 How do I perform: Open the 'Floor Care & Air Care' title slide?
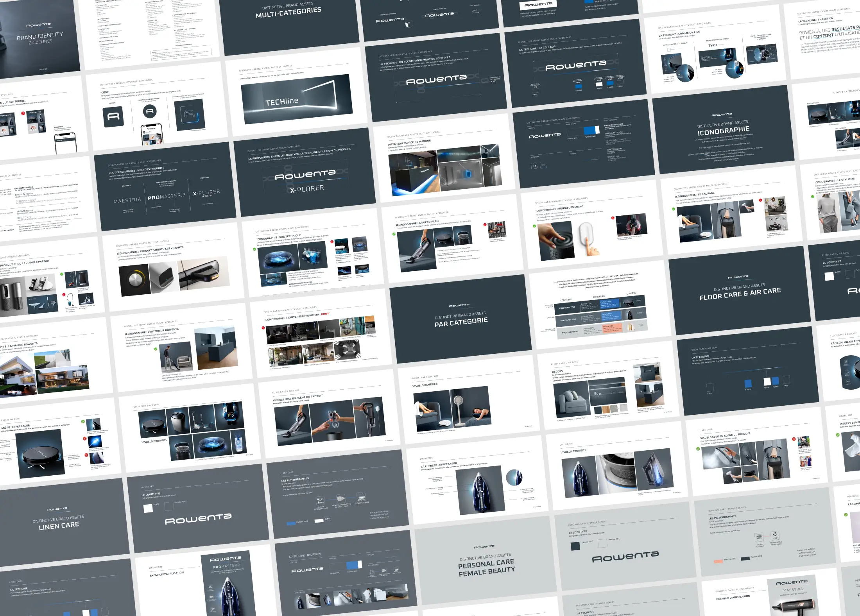pos(740,290)
